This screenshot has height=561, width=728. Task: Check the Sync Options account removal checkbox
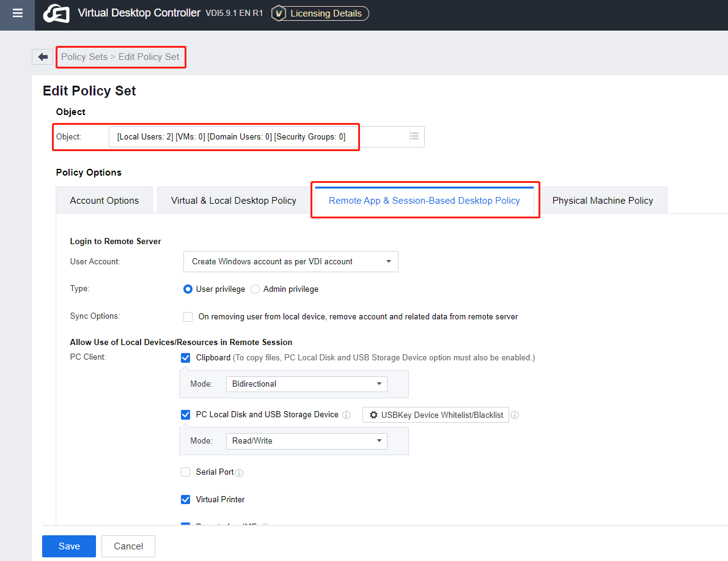click(188, 316)
